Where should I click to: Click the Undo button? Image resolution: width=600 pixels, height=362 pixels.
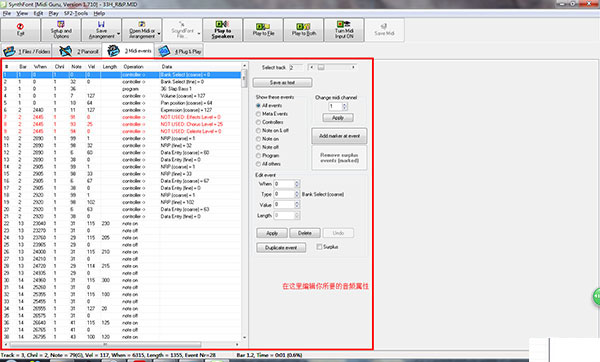tap(338, 233)
